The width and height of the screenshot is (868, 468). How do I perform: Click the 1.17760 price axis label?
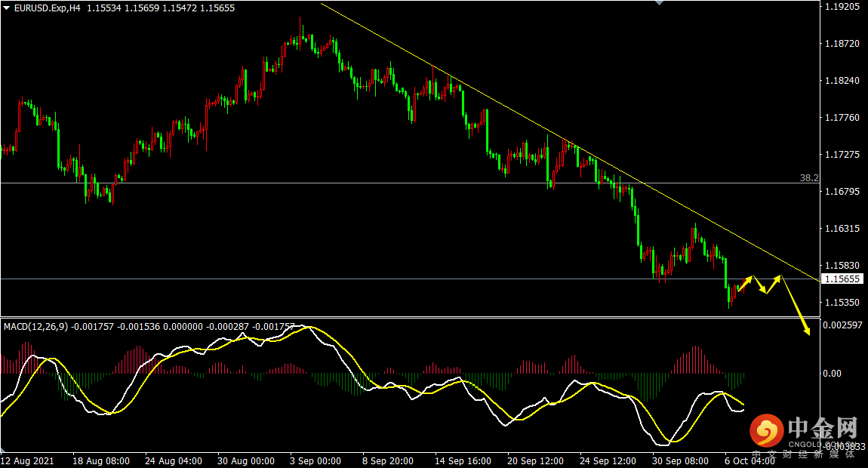tap(842, 118)
